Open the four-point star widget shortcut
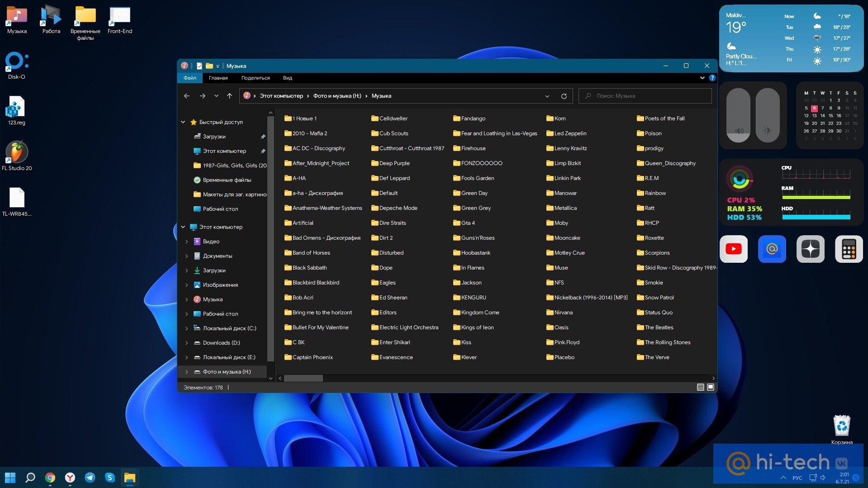Screen dimensions: 868x488 (810, 249)
